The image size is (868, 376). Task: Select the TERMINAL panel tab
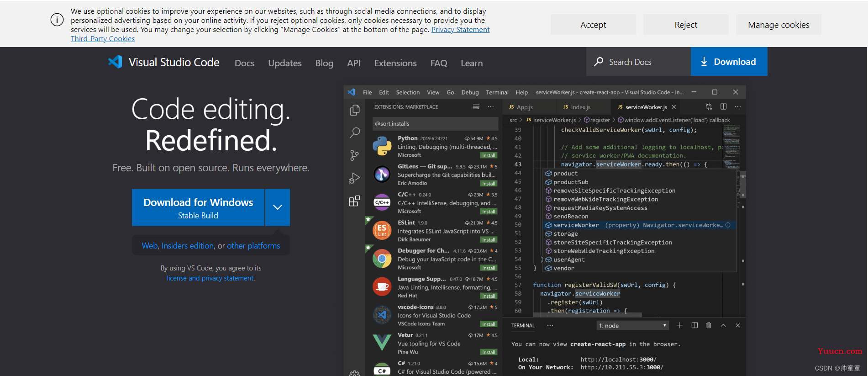pos(523,325)
